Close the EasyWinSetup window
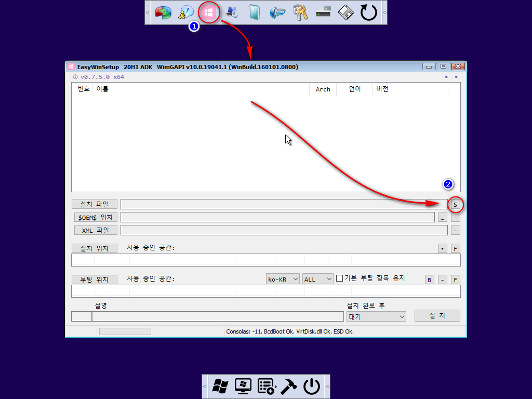This screenshot has width=532, height=399. click(458, 66)
